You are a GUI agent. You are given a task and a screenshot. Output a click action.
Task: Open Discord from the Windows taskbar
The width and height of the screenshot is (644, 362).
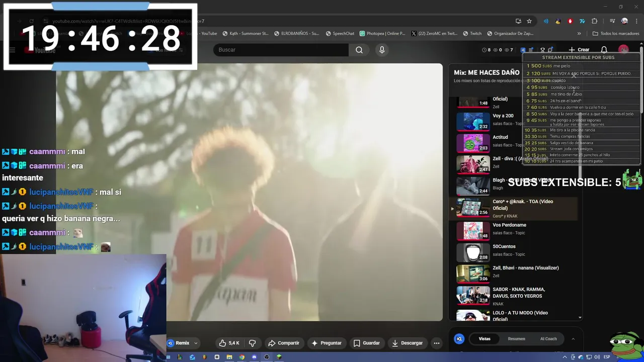pos(254,357)
